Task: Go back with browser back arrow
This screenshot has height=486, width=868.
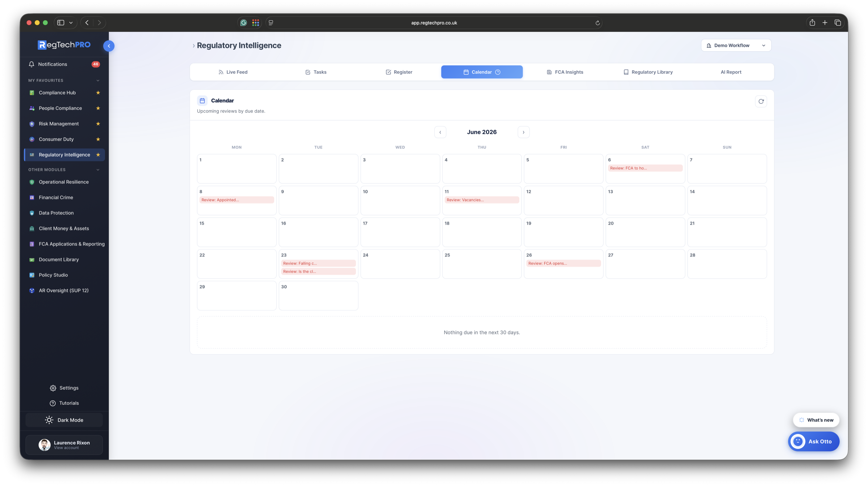Action: pos(87,23)
